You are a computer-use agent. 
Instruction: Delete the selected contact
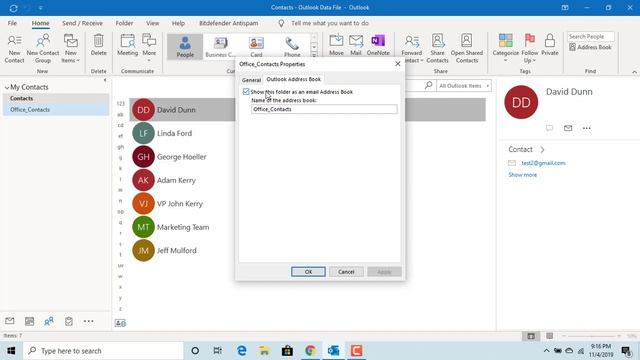98,45
